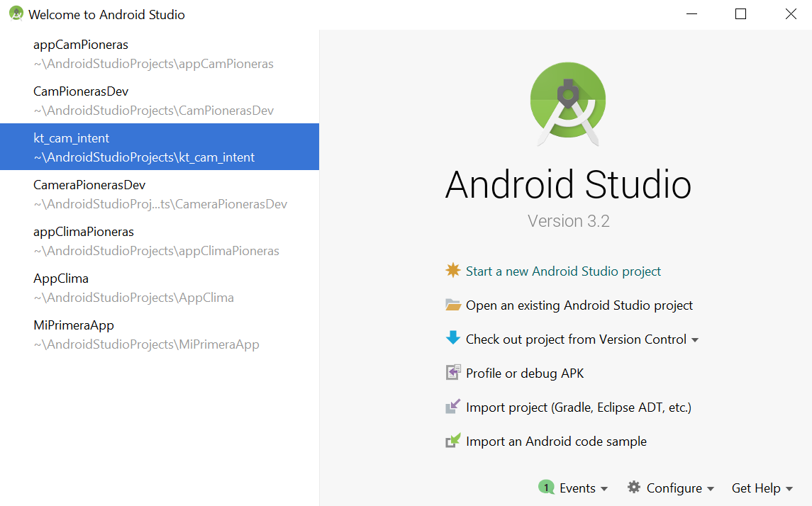Viewport: 812px width, 506px height.
Task: Choose Import project (Gradle, Eclipse ADT, etc.)
Action: [579, 407]
